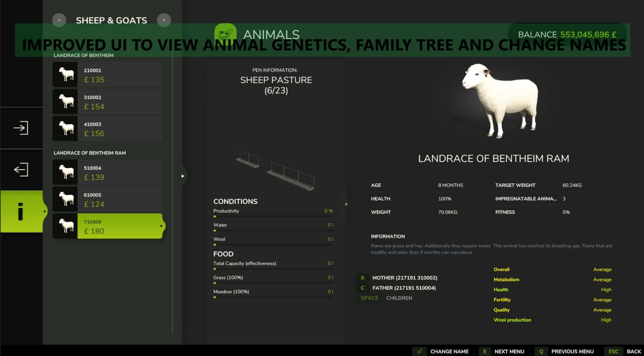Click ESC Back button
The width and height of the screenshot is (644, 356).
pos(613,351)
